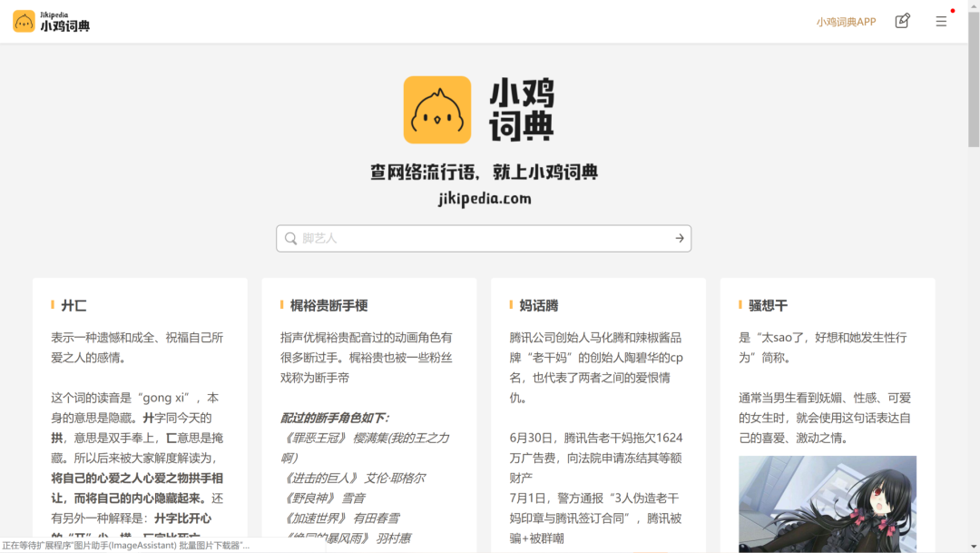Click the large yellow chick logo

(x=436, y=110)
